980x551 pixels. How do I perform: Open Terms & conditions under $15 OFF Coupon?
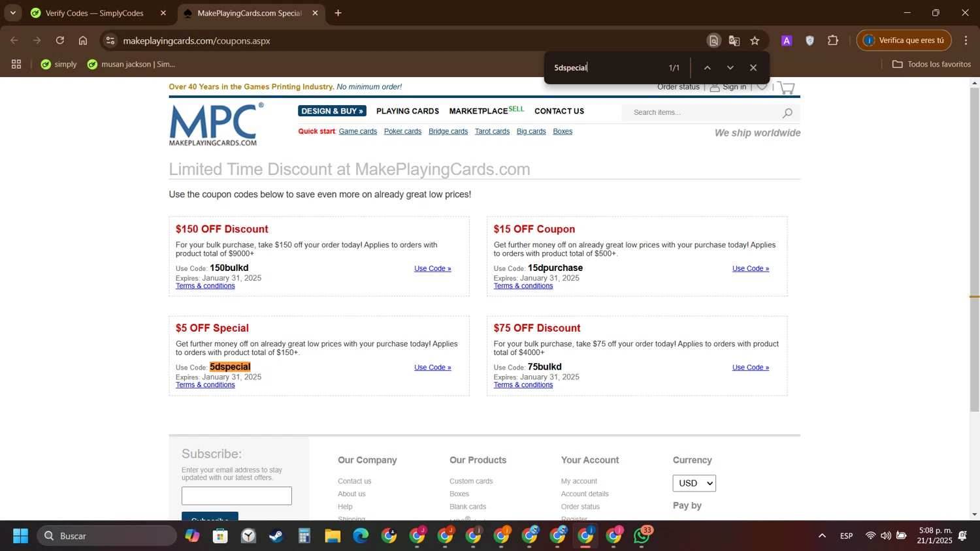[523, 286]
